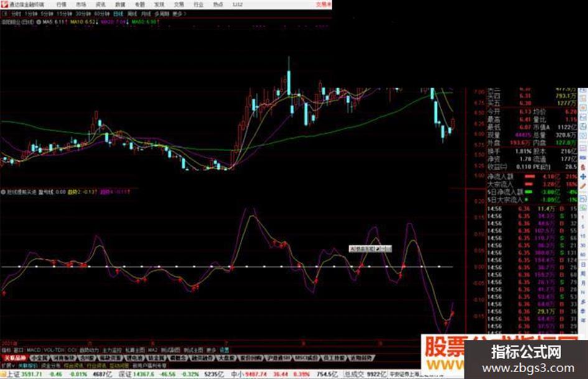Select the MACD indicator tab
This screenshot has height=379, width=588.
pos(34,350)
